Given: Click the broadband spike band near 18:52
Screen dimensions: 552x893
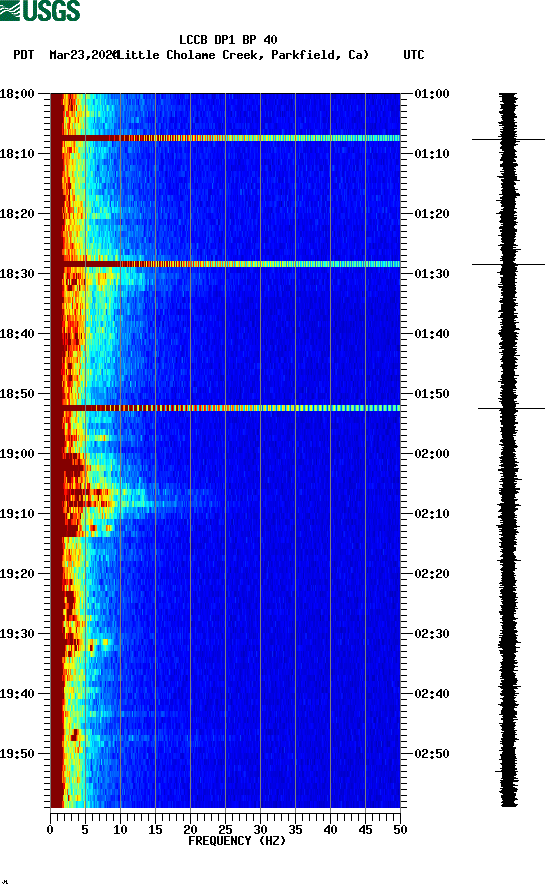Looking at the screenshot, I should pos(226,408).
